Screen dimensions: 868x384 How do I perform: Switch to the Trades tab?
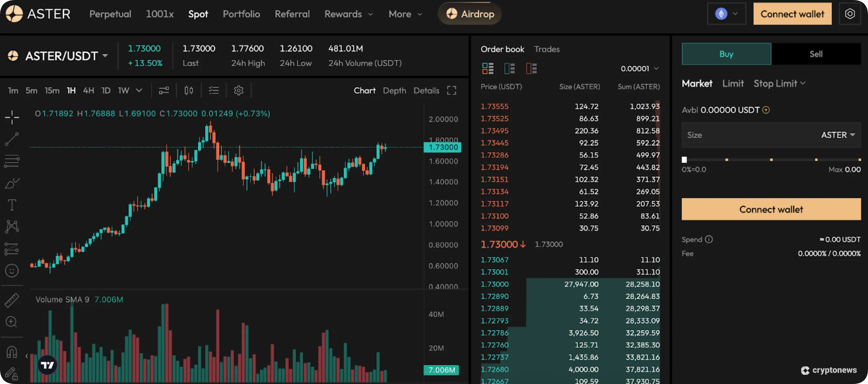point(547,49)
